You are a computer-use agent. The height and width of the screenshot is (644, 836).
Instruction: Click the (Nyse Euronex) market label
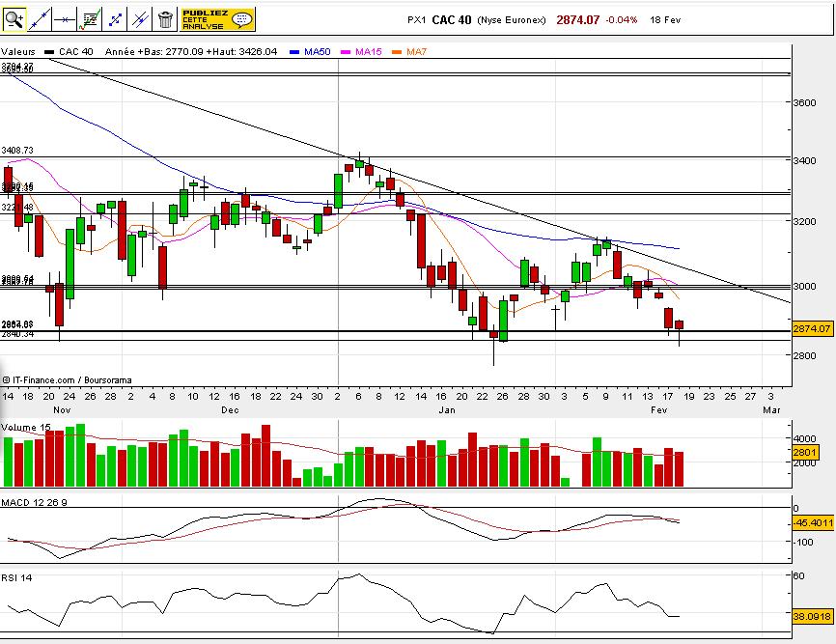pos(512,20)
